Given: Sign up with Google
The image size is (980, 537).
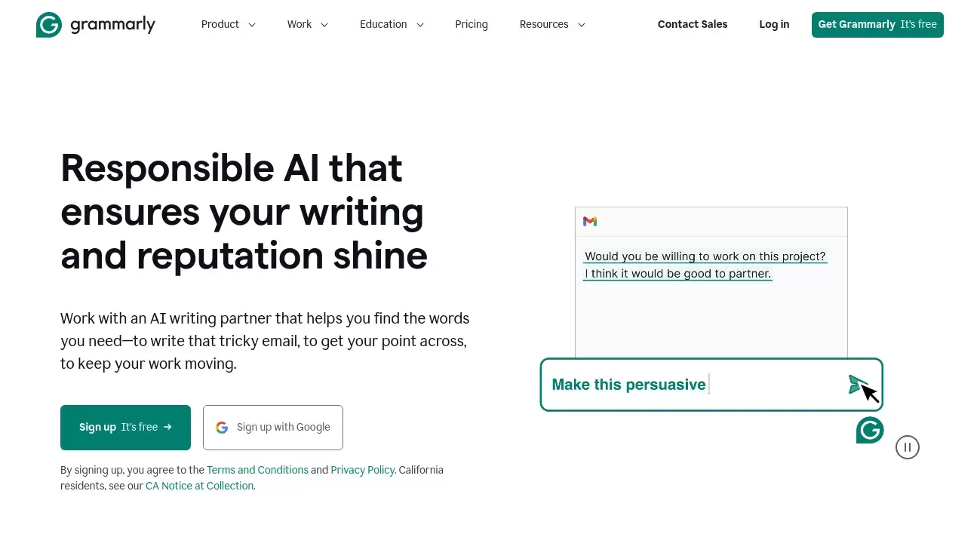Looking at the screenshot, I should 272,427.
